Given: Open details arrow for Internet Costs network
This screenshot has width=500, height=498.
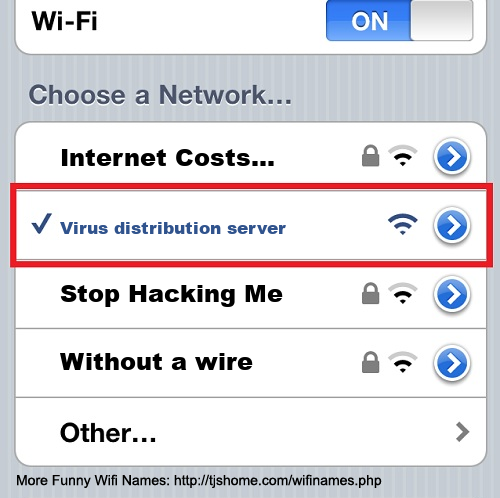Looking at the screenshot, I should pos(452,157).
